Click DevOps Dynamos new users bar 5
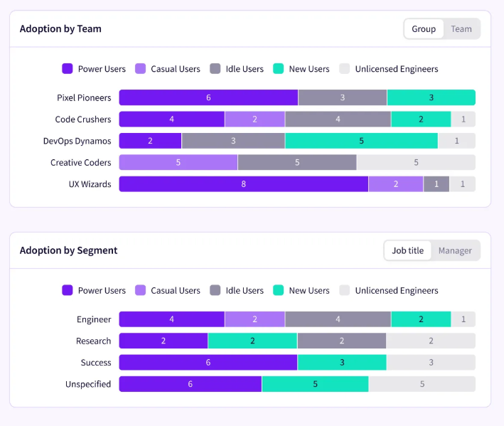Screen dimensions: 504x426 (361, 141)
